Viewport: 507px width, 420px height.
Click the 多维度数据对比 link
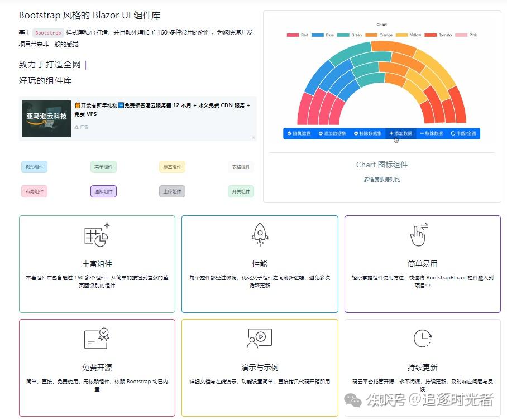tap(381, 179)
